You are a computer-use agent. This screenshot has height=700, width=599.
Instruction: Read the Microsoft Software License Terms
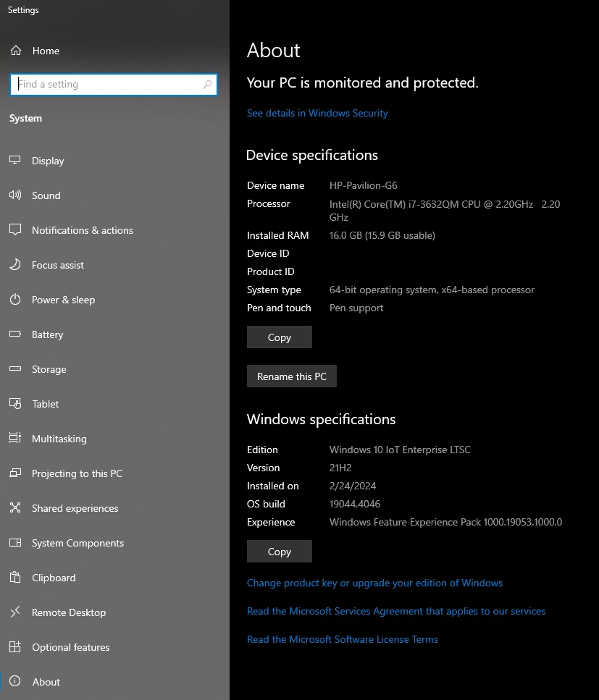point(342,639)
